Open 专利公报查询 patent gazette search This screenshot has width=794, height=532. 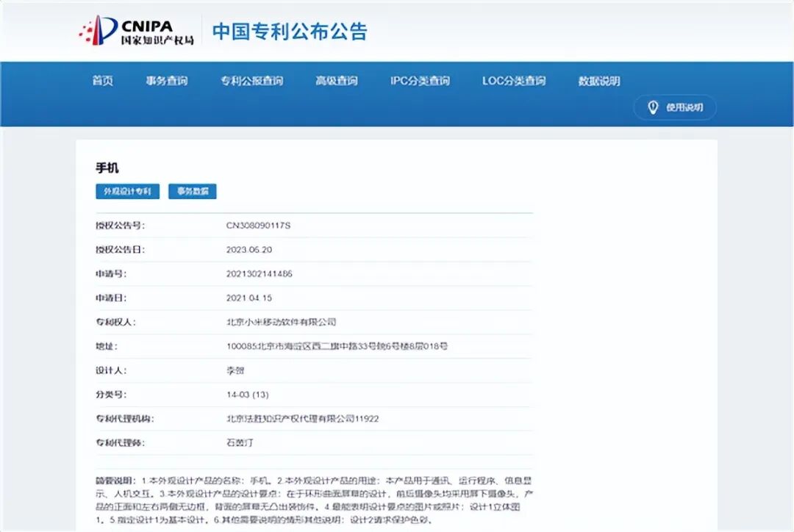(x=252, y=81)
